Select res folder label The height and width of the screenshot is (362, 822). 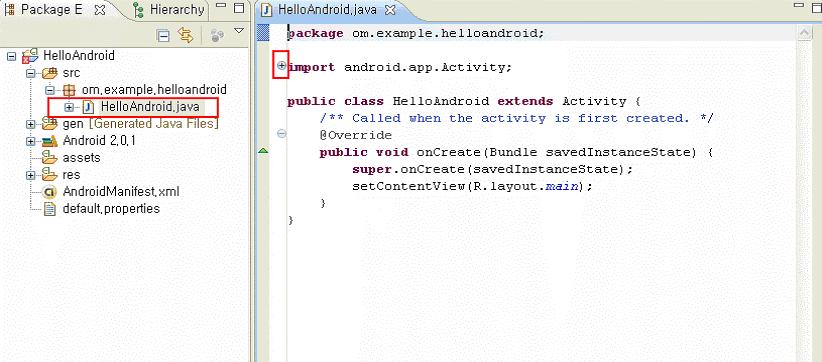(71, 175)
